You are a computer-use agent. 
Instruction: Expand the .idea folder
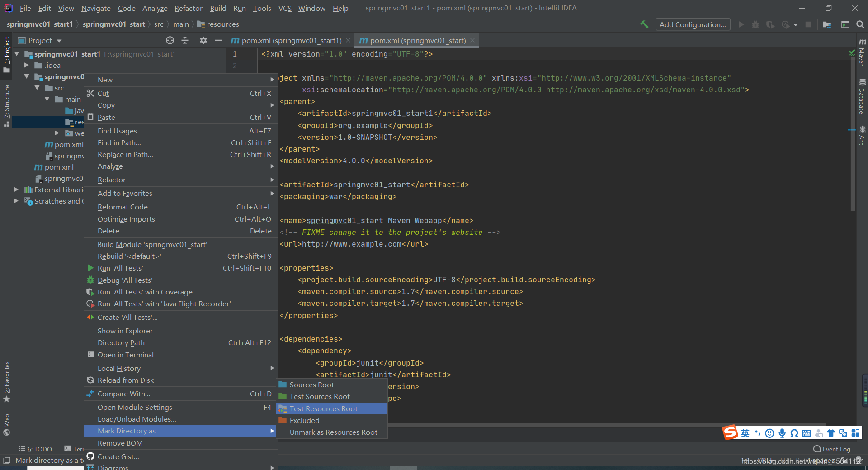(x=27, y=65)
